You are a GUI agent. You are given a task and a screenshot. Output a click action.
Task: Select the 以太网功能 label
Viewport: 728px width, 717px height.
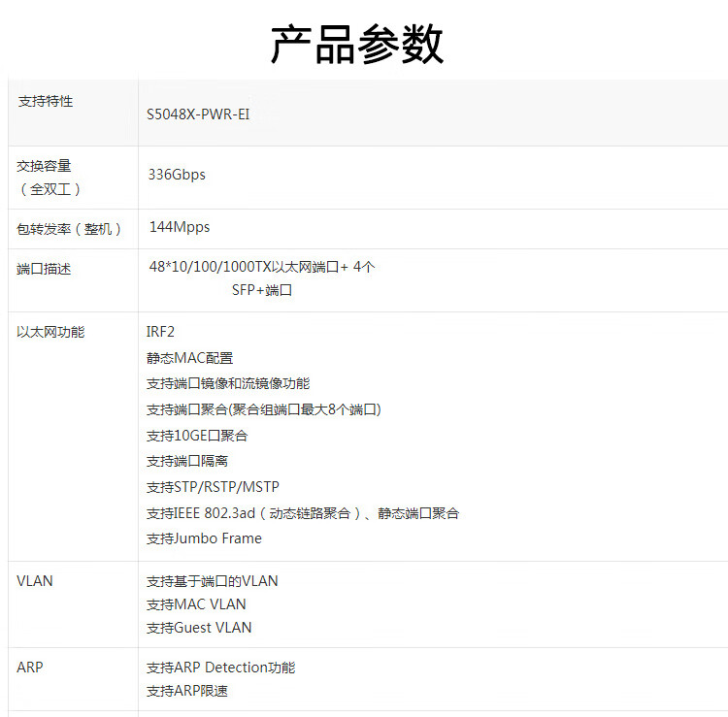[x=50, y=332]
